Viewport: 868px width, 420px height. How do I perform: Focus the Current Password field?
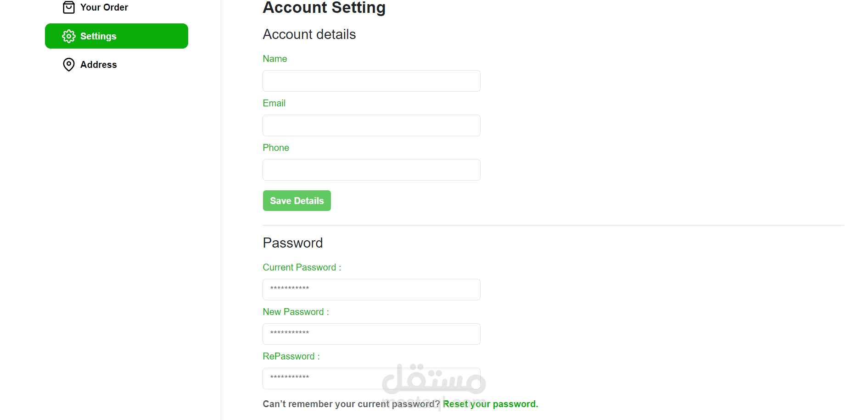pyautogui.click(x=371, y=290)
